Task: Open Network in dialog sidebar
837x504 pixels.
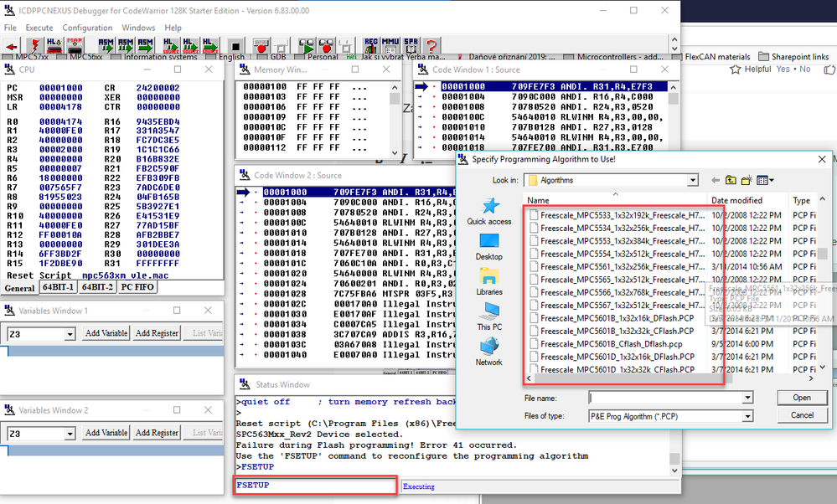Action: click(489, 352)
